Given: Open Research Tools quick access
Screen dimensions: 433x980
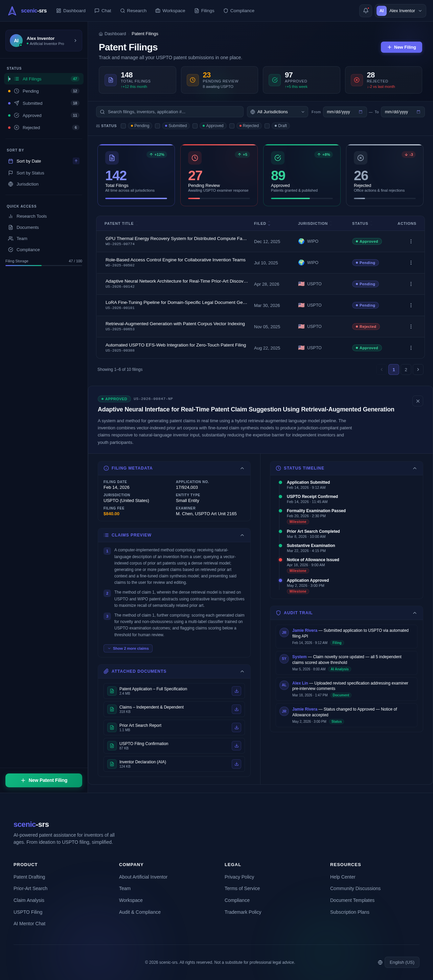Looking at the screenshot, I should (44, 216).
